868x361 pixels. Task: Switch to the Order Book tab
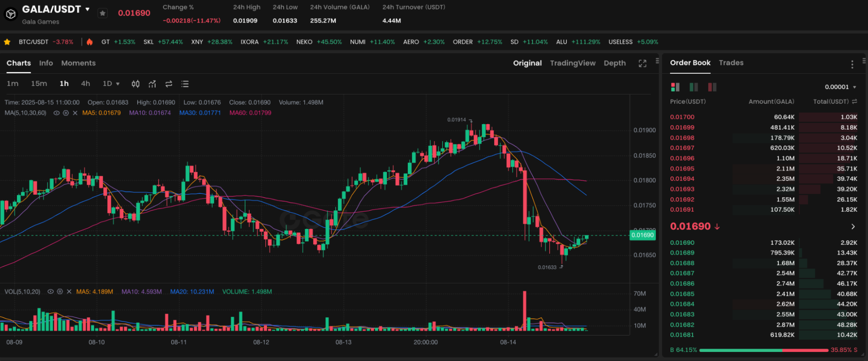(x=690, y=62)
